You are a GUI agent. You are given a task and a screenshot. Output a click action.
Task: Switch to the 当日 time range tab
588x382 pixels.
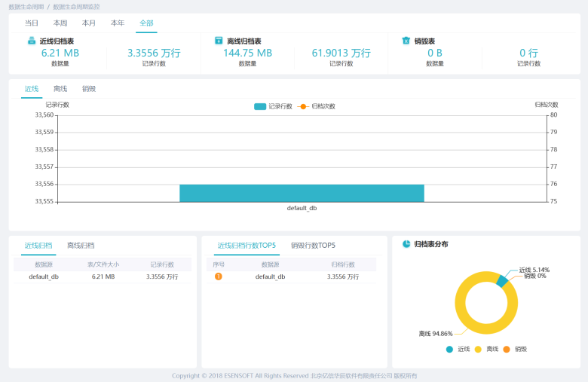(x=32, y=23)
